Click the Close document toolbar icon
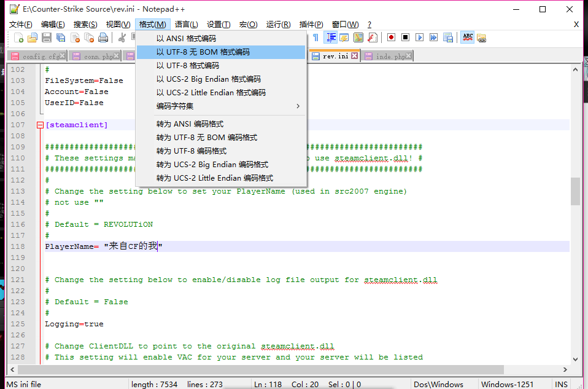The image size is (588, 389). coord(75,37)
